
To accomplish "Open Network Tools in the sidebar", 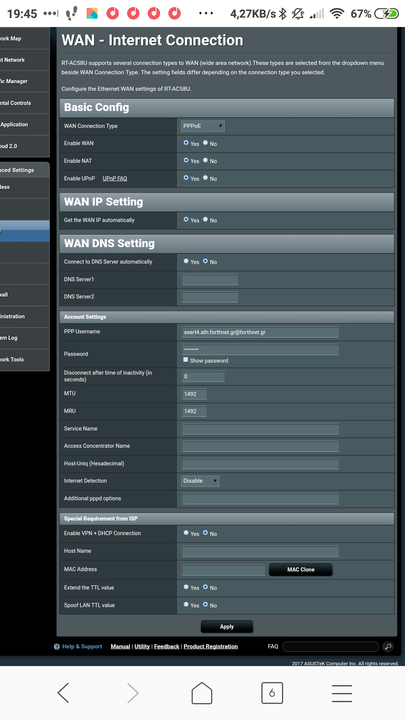I will pyautogui.click(x=24, y=360).
